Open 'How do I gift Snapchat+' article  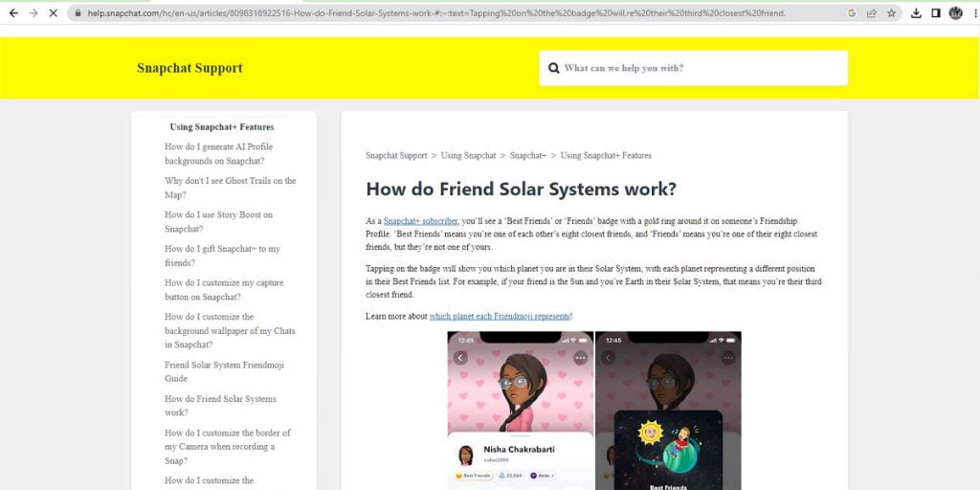point(222,256)
